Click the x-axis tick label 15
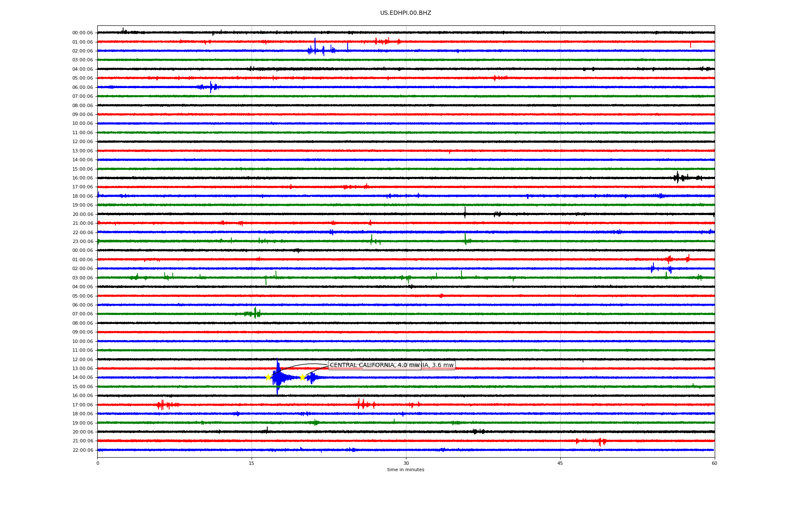 coord(252,463)
